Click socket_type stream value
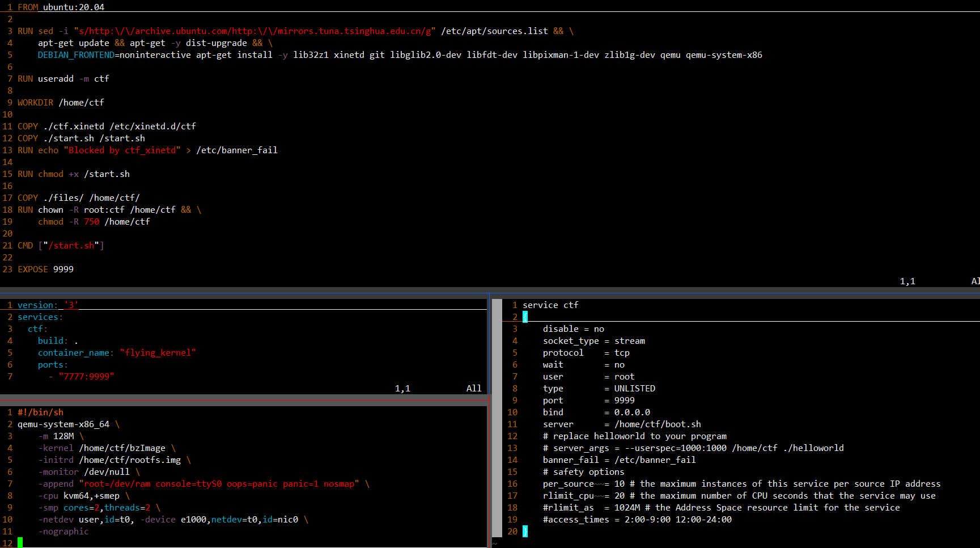 [630, 341]
